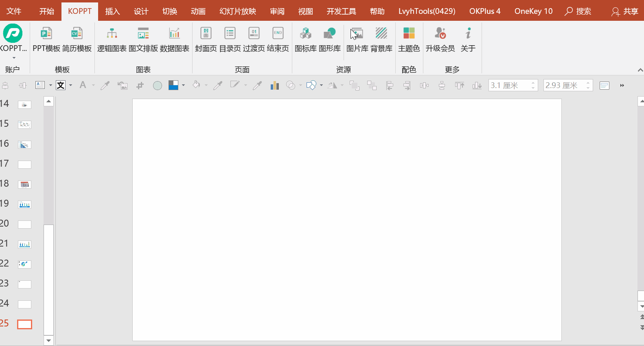This screenshot has height=346, width=644.
Task: Click the thumbnail panel scroll up arrow
Action: click(48, 101)
